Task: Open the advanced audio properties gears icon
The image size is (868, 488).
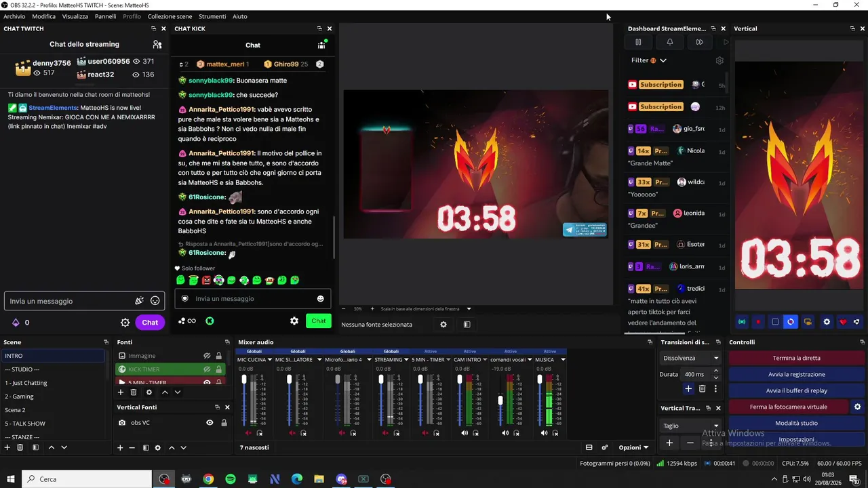Action: [x=605, y=447]
